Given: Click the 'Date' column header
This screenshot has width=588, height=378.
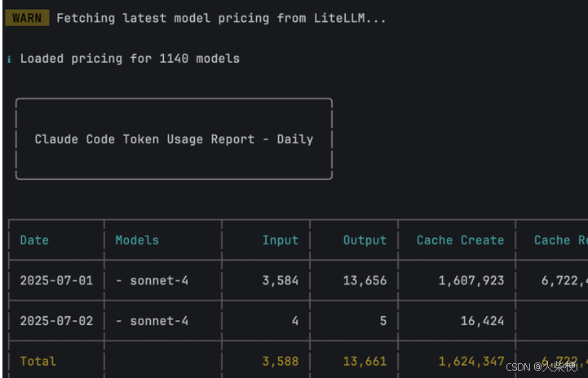Looking at the screenshot, I should [34, 240].
